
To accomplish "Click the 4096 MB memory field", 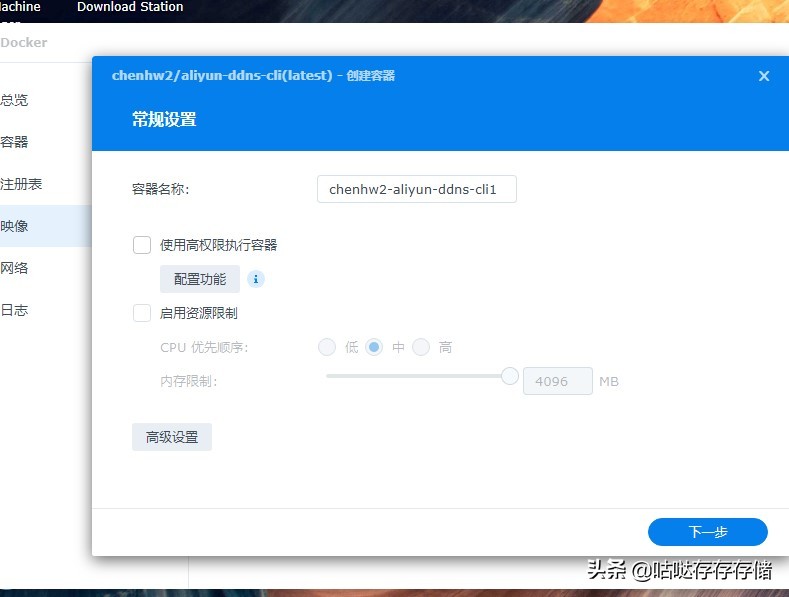I will [x=558, y=381].
